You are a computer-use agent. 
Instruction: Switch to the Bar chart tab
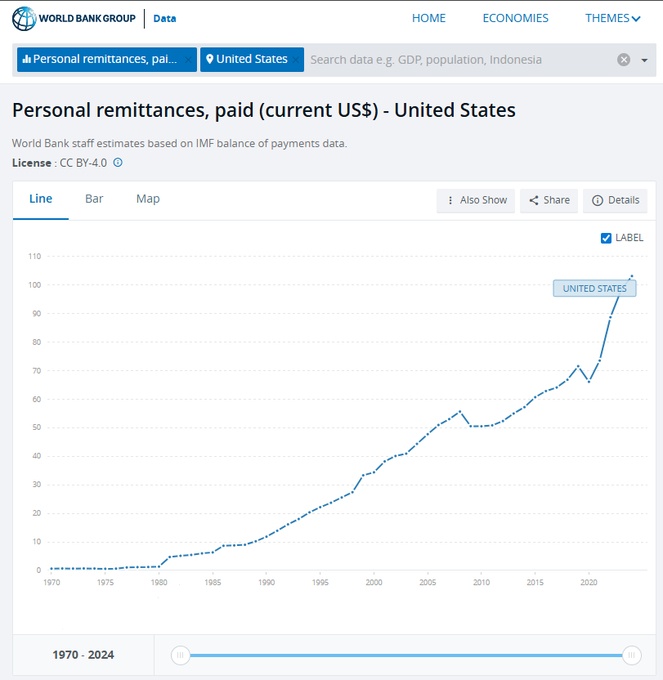point(94,199)
